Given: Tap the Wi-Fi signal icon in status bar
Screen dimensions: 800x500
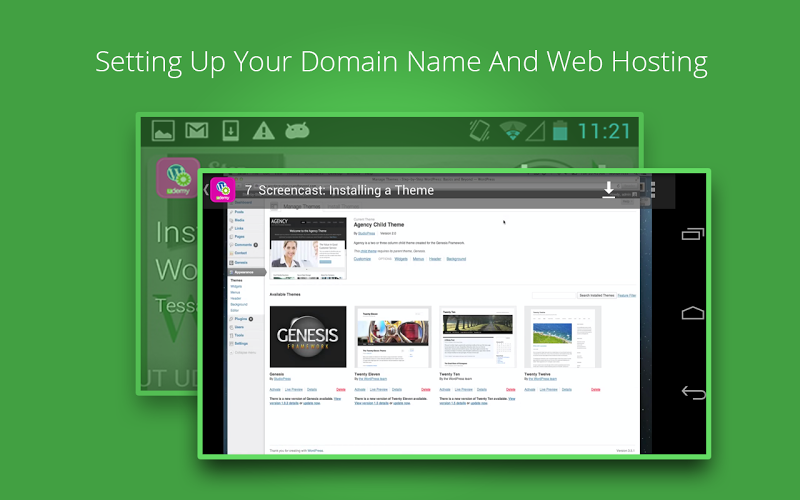Looking at the screenshot, I should click(512, 131).
